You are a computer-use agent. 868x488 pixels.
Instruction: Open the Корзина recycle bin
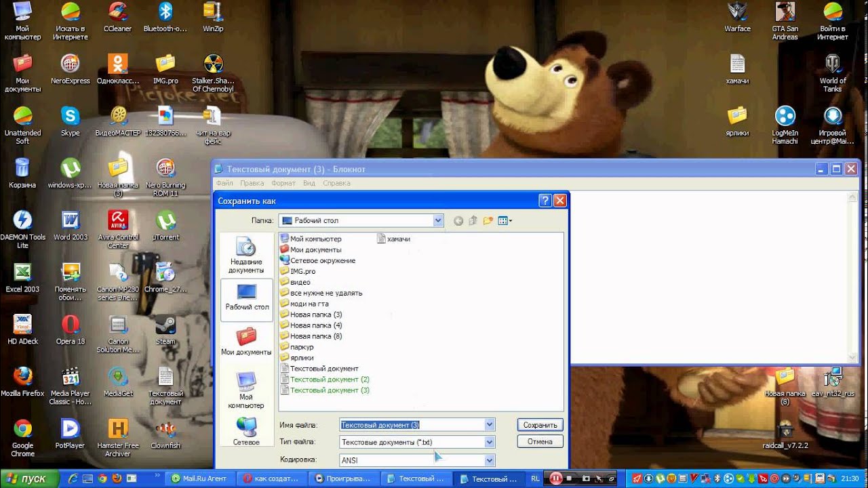click(22, 173)
